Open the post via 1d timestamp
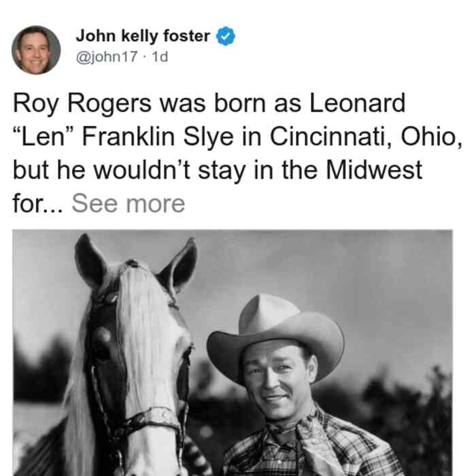476x476 pixels. pyautogui.click(x=160, y=56)
